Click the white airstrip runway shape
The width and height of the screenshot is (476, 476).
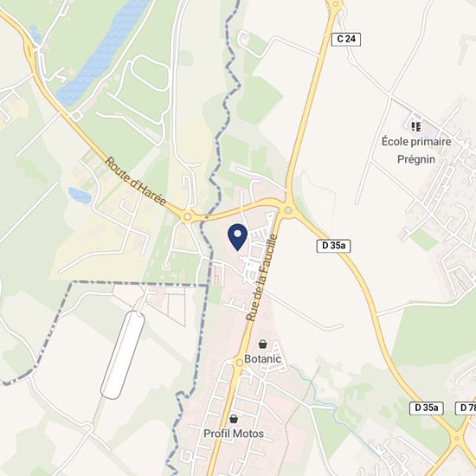click(x=123, y=355)
